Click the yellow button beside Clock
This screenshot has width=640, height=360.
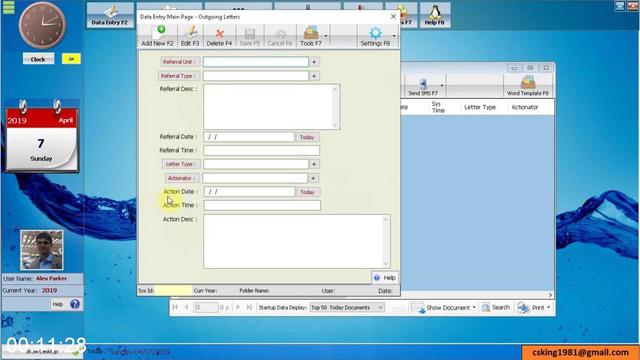[71, 59]
